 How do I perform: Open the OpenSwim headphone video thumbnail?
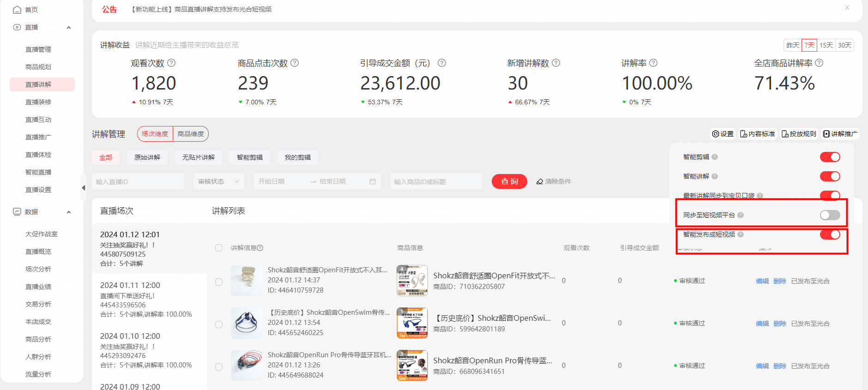coord(246,323)
